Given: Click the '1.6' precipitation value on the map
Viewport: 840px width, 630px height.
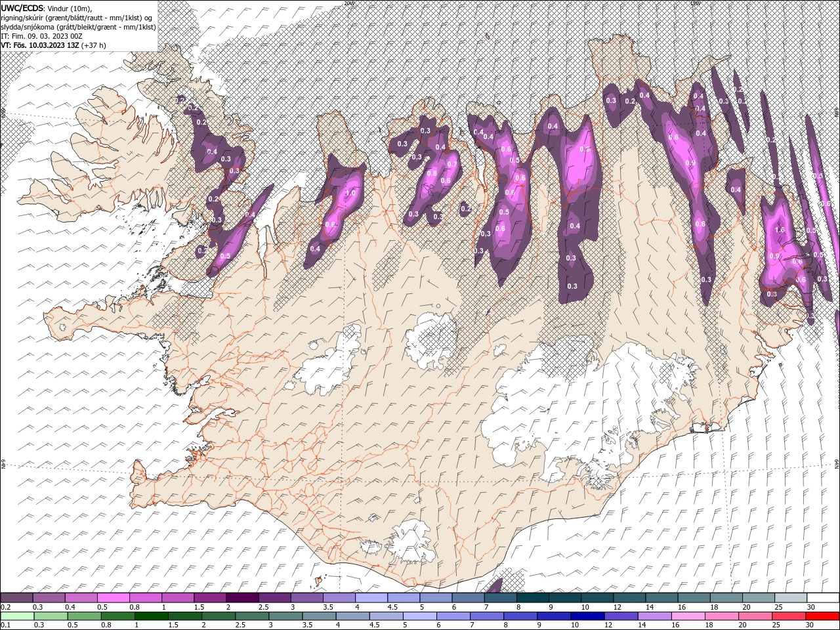Looking at the screenshot, I should click(x=780, y=230).
